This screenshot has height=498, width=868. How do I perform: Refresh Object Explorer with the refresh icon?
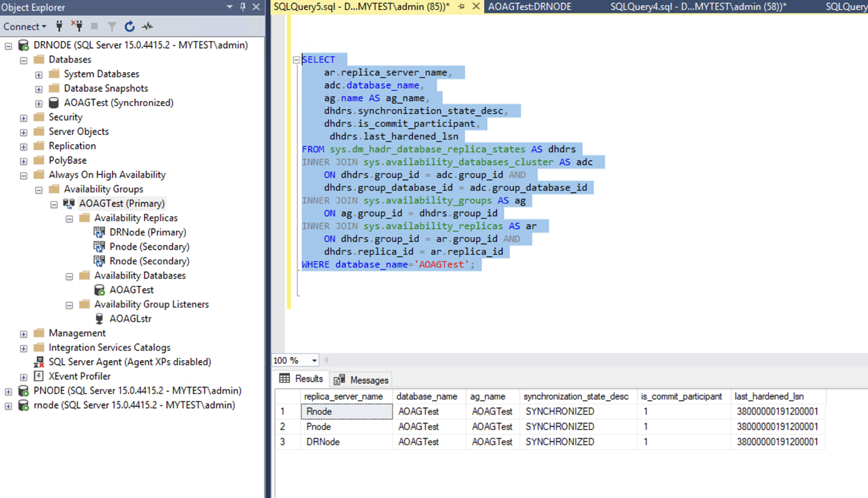coord(130,26)
